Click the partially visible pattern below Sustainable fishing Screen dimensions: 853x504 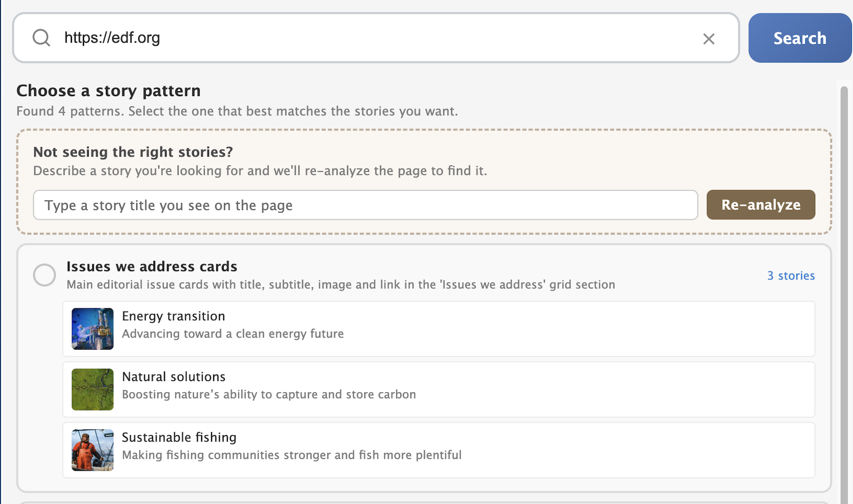(x=420, y=500)
